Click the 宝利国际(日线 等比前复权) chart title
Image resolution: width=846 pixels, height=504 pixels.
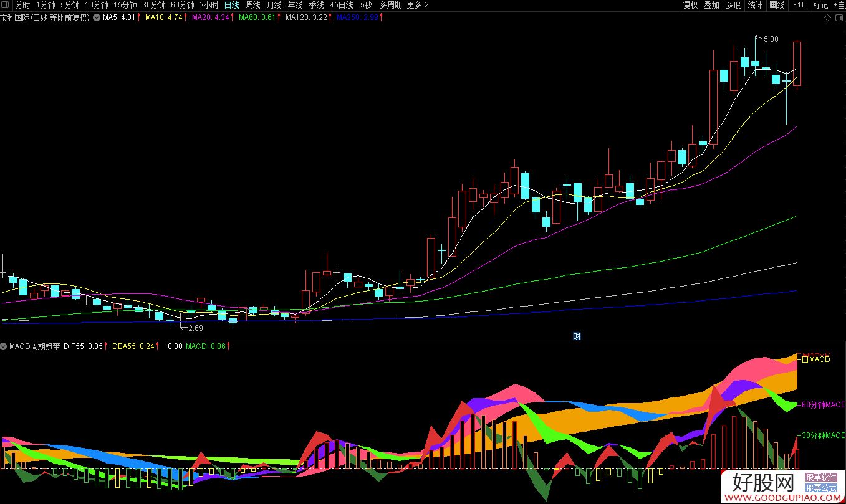coord(45,17)
